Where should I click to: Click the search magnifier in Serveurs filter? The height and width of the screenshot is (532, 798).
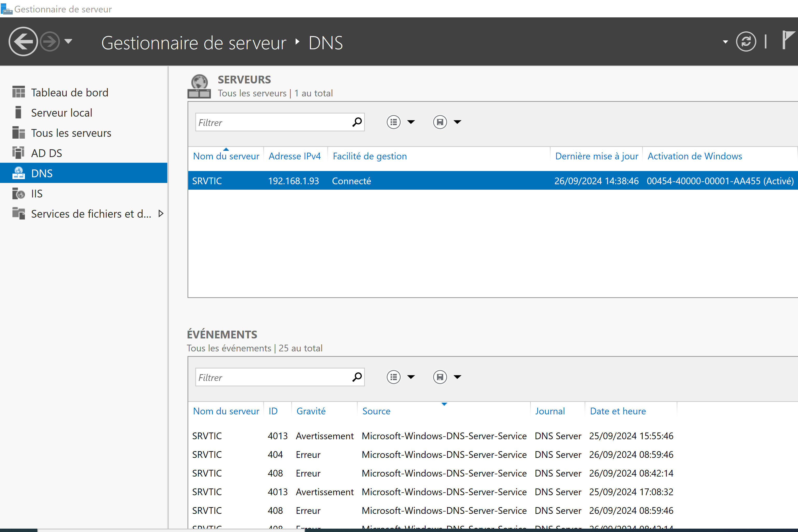pyautogui.click(x=357, y=122)
